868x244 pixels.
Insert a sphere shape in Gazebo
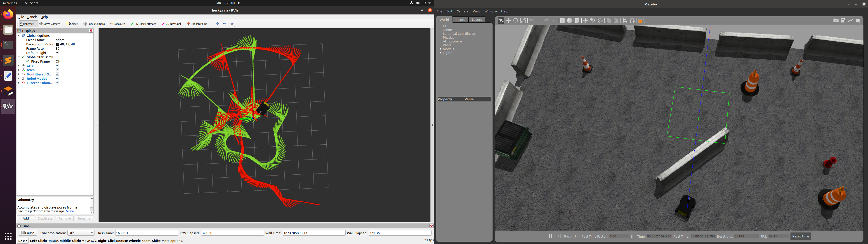click(x=569, y=21)
